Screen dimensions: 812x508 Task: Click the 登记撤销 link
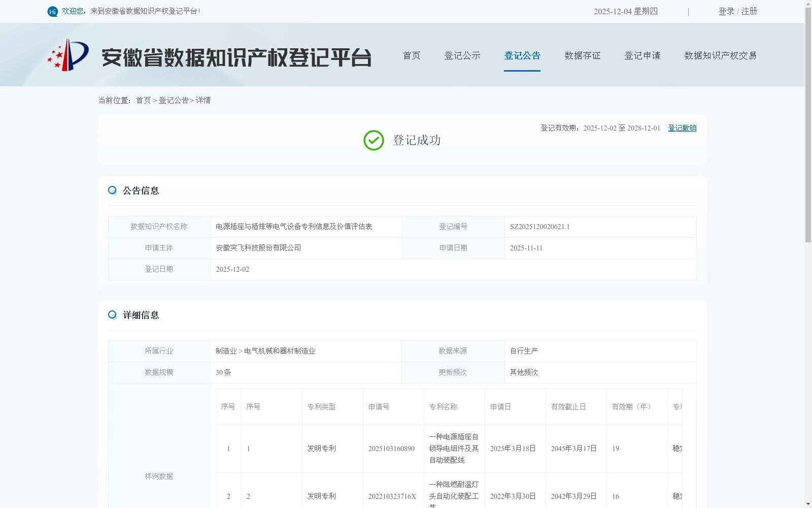[x=682, y=128]
